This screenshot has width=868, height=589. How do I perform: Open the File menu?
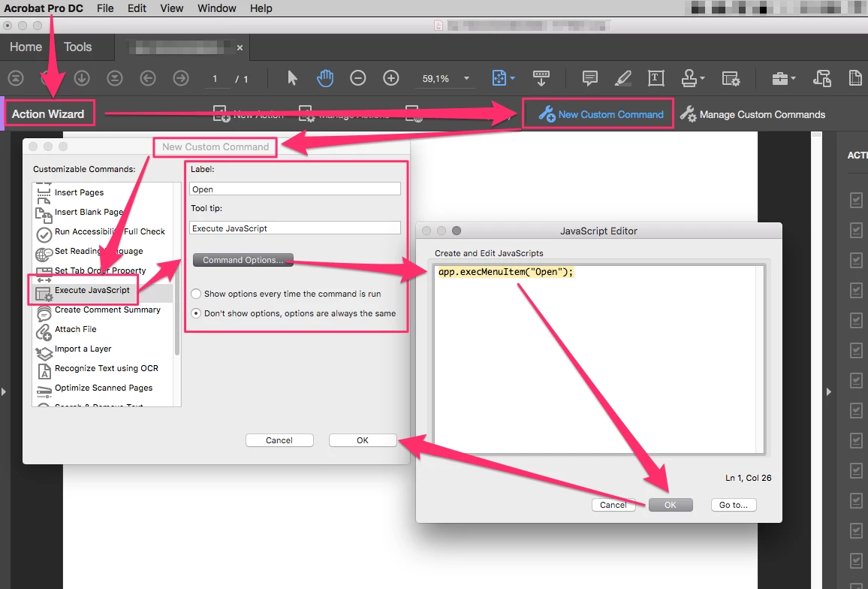[x=105, y=8]
